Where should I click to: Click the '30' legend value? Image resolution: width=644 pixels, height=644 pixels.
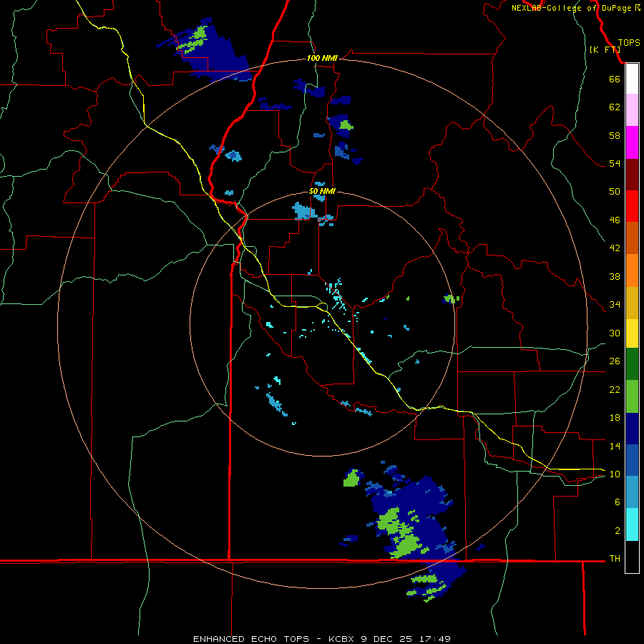pyautogui.click(x=615, y=333)
